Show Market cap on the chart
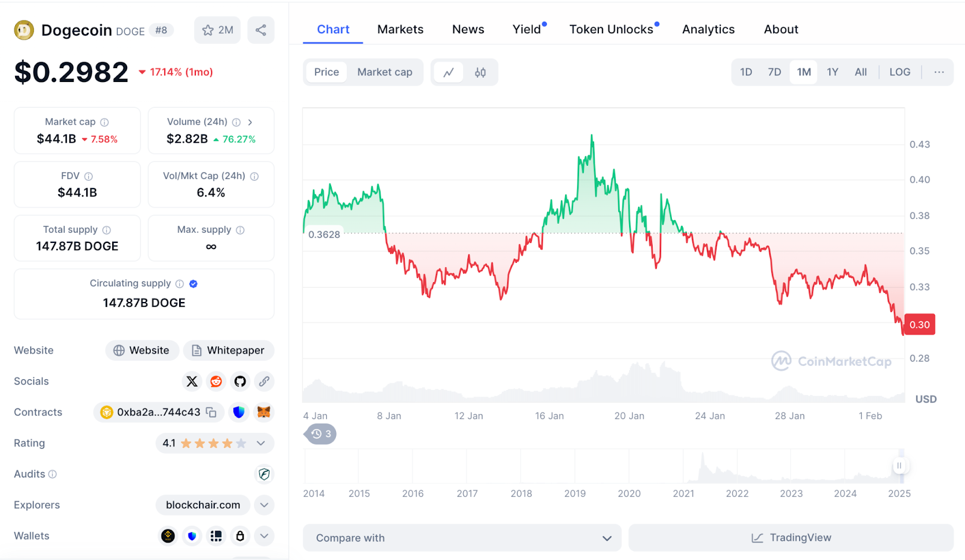Image resolution: width=965 pixels, height=560 pixels. coord(385,72)
